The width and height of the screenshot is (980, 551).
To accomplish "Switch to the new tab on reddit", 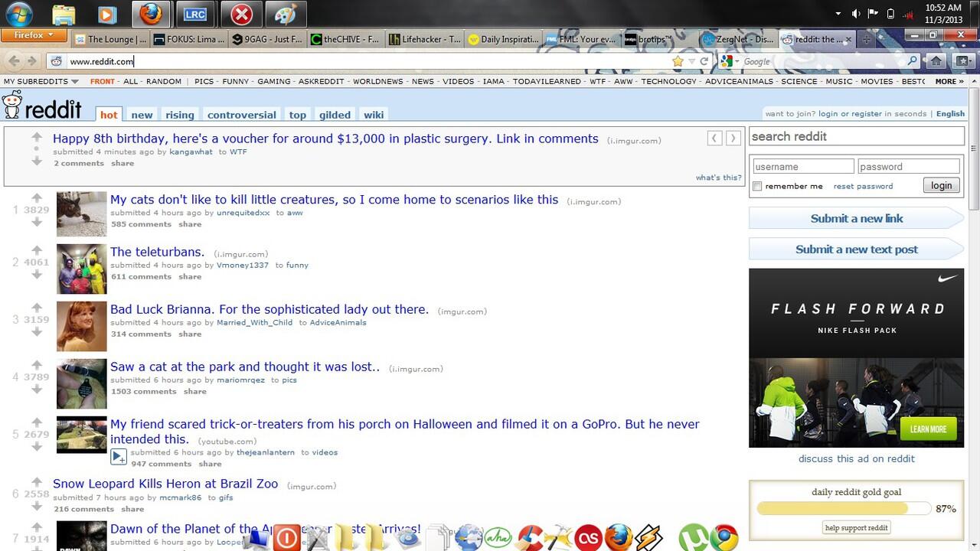I will (x=142, y=115).
